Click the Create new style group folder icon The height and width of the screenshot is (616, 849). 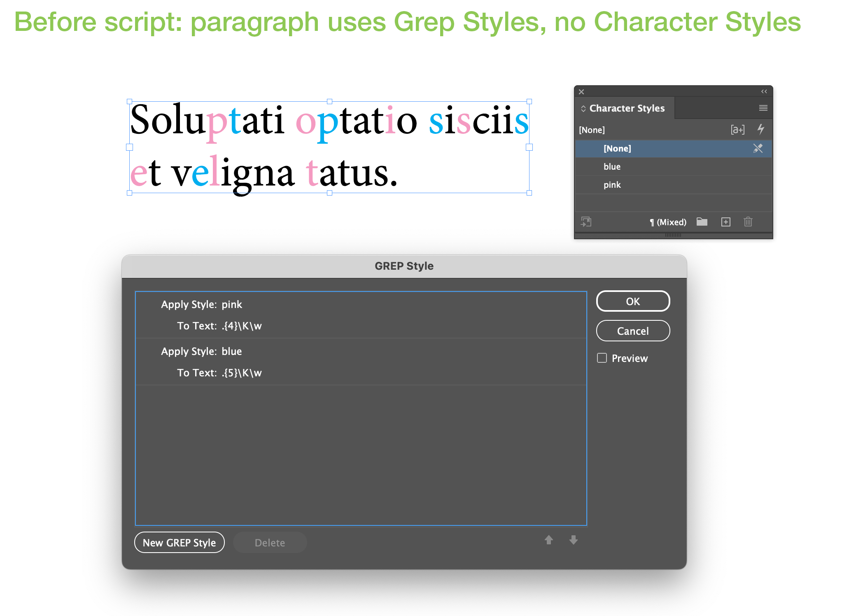click(x=702, y=222)
